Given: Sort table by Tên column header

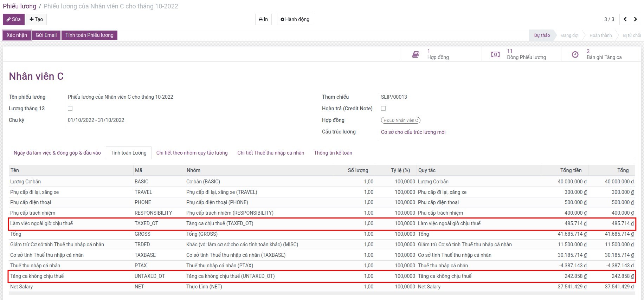Looking at the screenshot, I should tap(15, 170).
